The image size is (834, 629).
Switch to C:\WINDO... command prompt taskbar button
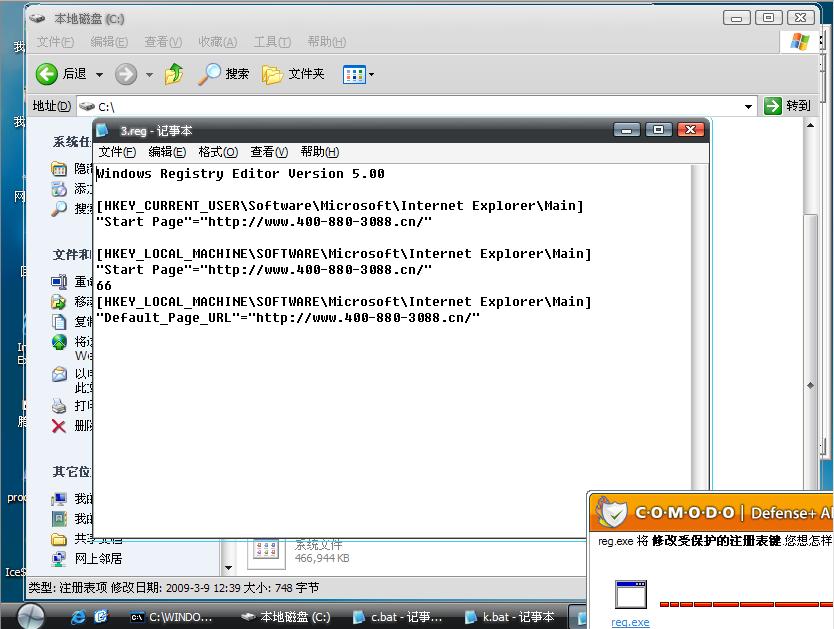pos(172,617)
